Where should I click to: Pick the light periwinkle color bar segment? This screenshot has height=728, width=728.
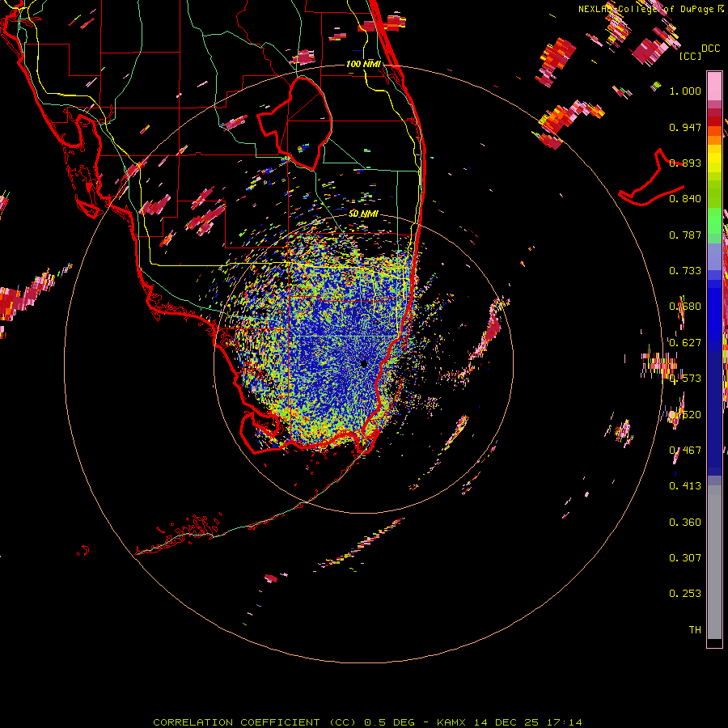point(714,256)
